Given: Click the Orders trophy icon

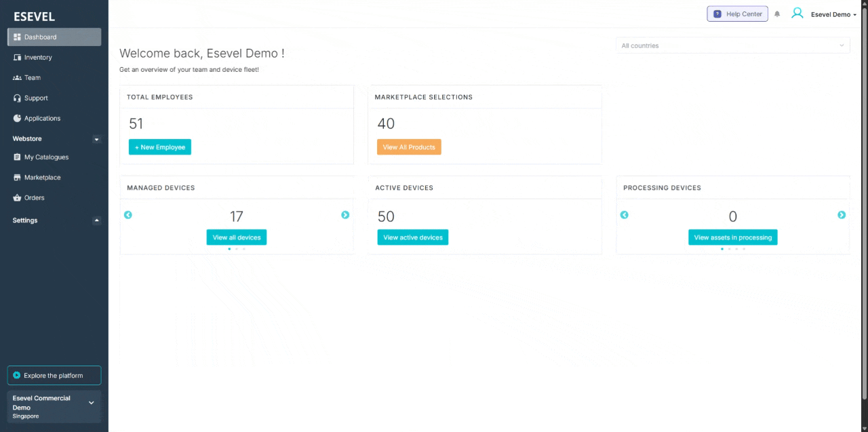Looking at the screenshot, I should [x=17, y=197].
